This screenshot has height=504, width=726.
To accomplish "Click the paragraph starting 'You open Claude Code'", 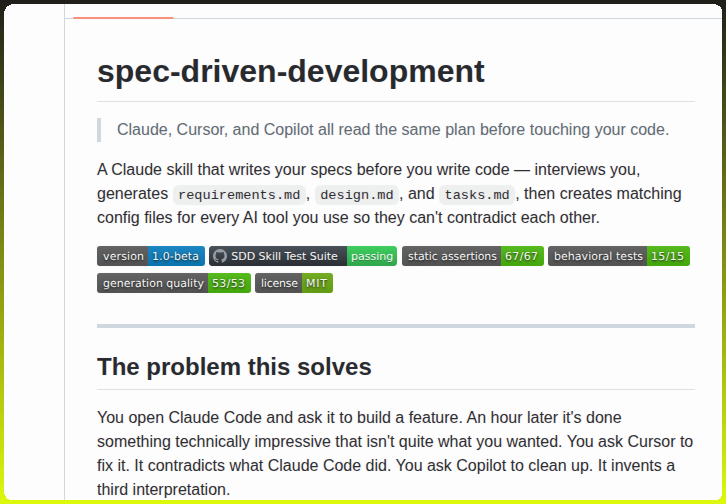I will (x=395, y=453).
